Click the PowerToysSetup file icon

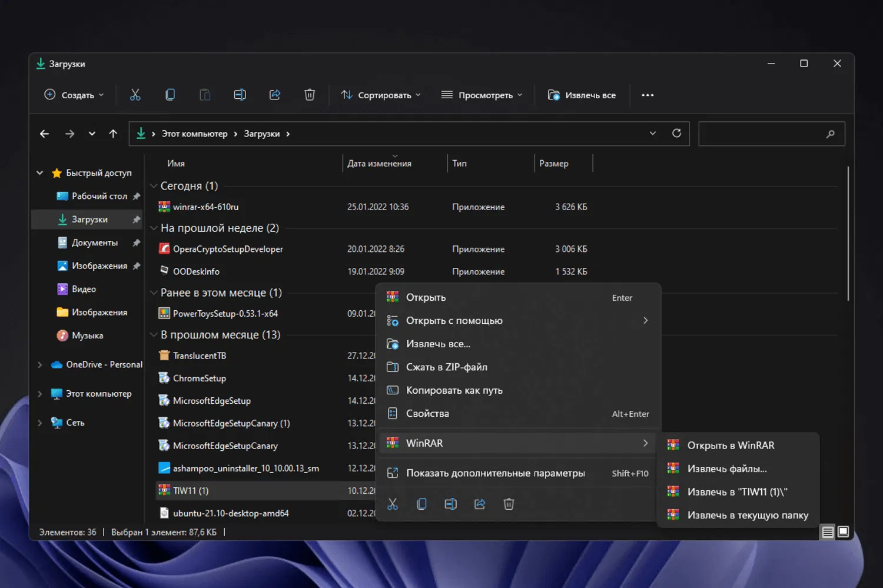point(164,314)
